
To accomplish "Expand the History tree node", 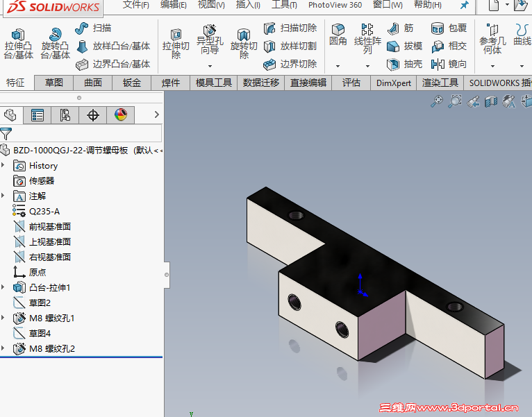I will 3,165.
